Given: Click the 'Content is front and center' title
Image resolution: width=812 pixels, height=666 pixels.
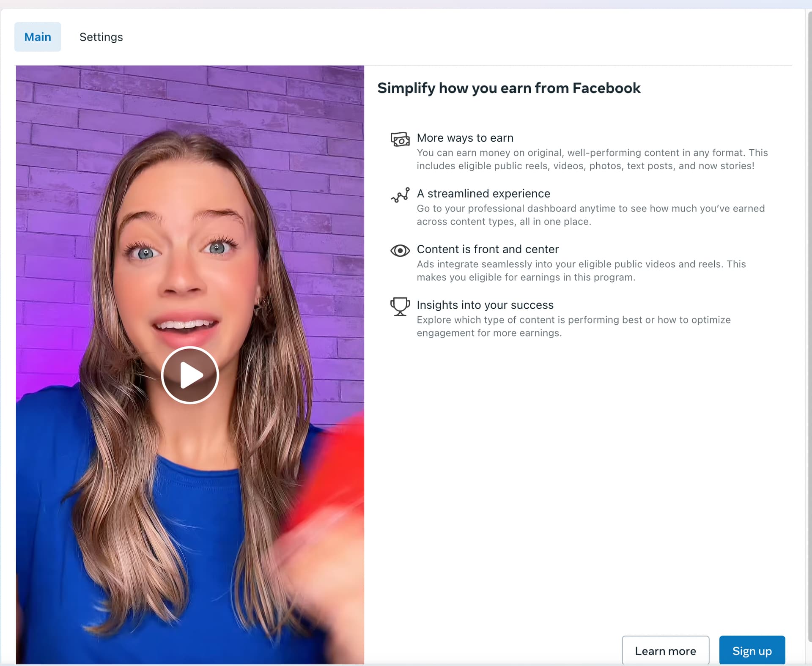Looking at the screenshot, I should click(x=487, y=249).
